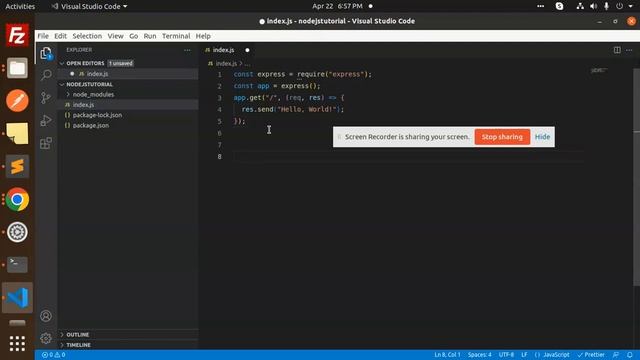Open Files manager from the dock
Screen dimensions: 640x360
click(x=17, y=68)
